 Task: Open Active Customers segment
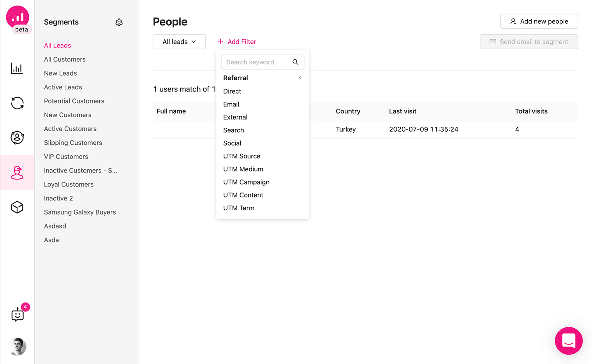[70, 129]
